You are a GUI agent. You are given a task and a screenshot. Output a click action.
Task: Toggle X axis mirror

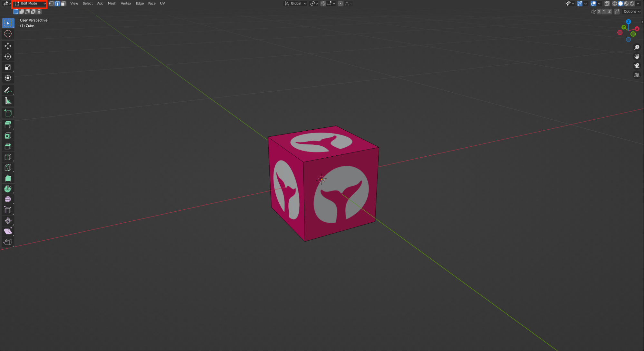pyautogui.click(x=599, y=12)
